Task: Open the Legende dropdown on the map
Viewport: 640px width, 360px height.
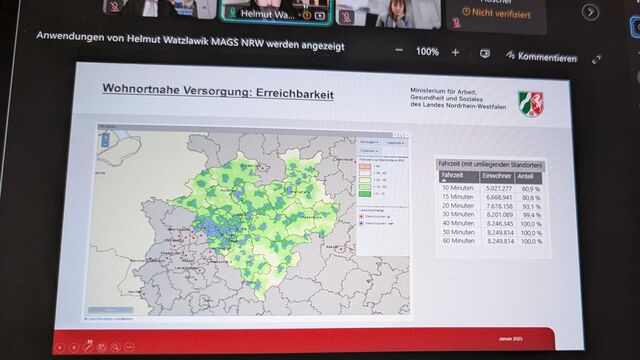Action: (x=395, y=143)
